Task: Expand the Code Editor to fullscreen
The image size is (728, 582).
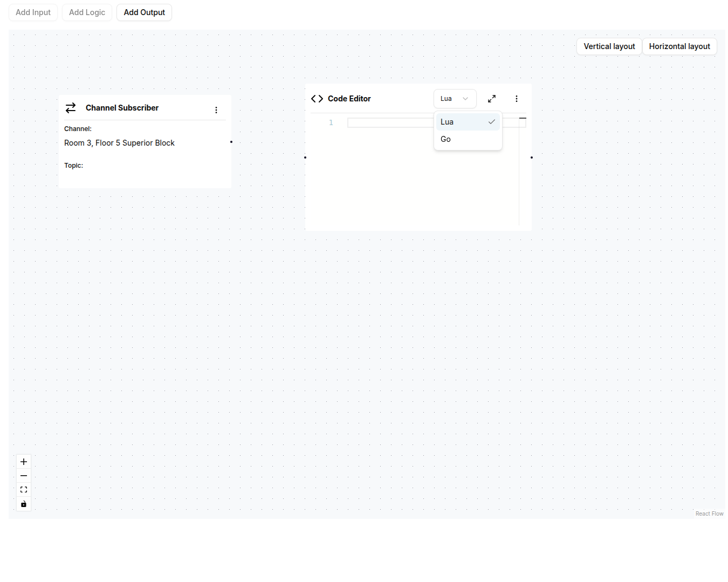Action: (x=492, y=99)
